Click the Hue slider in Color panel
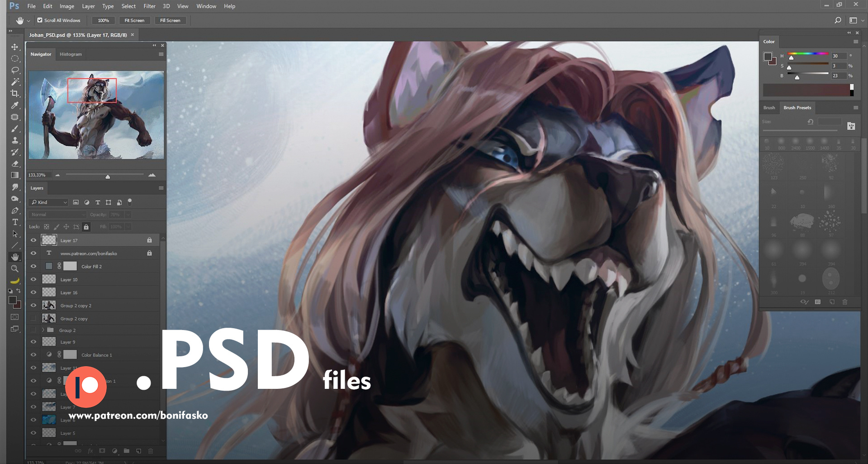 click(x=808, y=55)
